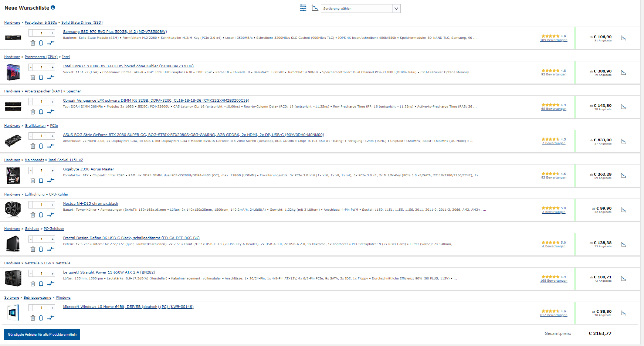Image resolution: width=644 pixels, height=346 pixels.
Task: Open Arbeitsspeicher (RAM) breadcrumb
Action: tap(43, 91)
